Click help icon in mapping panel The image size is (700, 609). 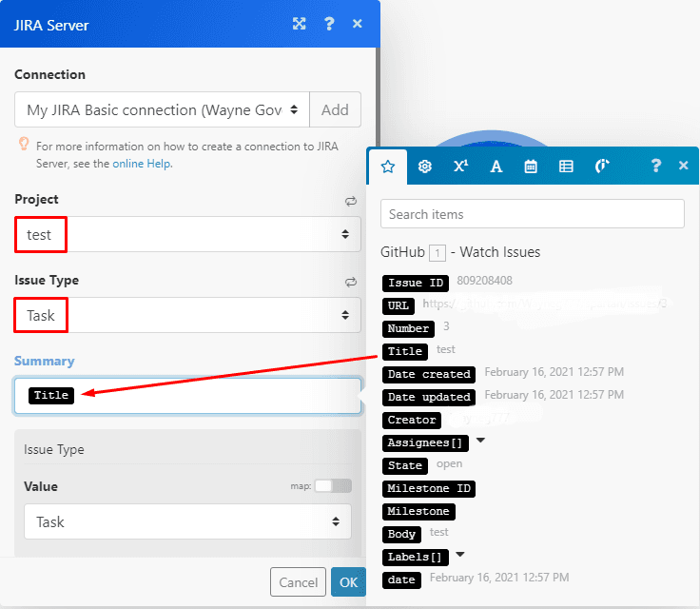655,166
